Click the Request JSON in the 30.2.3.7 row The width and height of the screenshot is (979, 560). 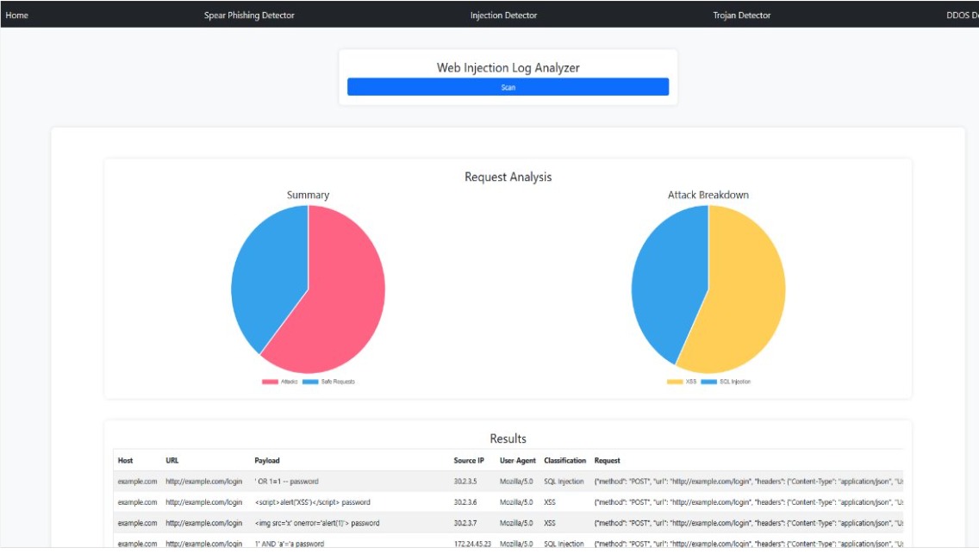[x=749, y=523]
